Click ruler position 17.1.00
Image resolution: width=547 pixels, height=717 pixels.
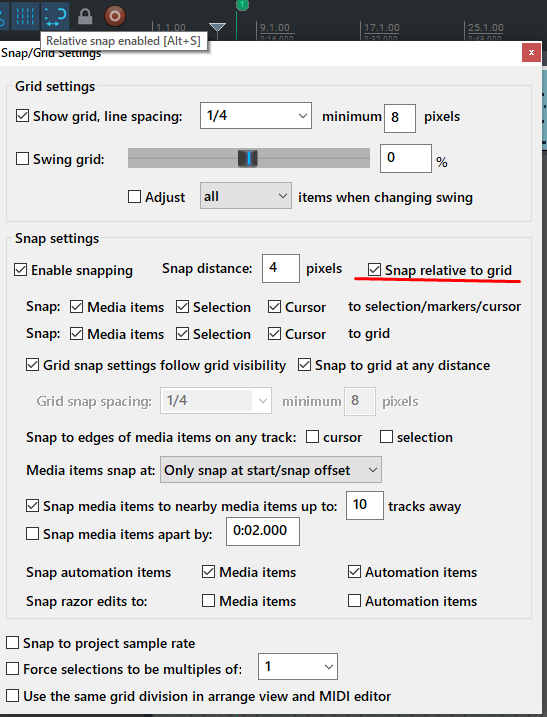[x=382, y=28]
